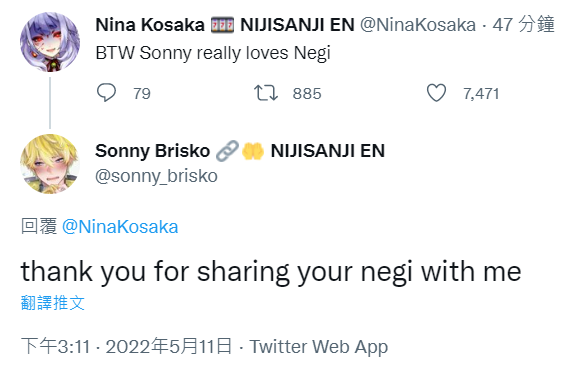The image size is (584, 378).
Task: Click the yellow hands emoji beside Sonny Brisko
Action: point(253,151)
